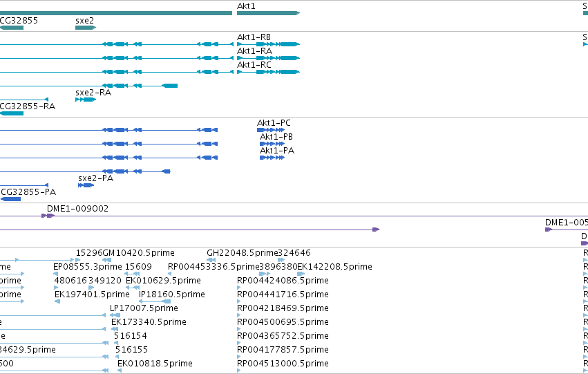Select the EK010818.5prime EST label
588x374 pixels.
tap(155, 364)
